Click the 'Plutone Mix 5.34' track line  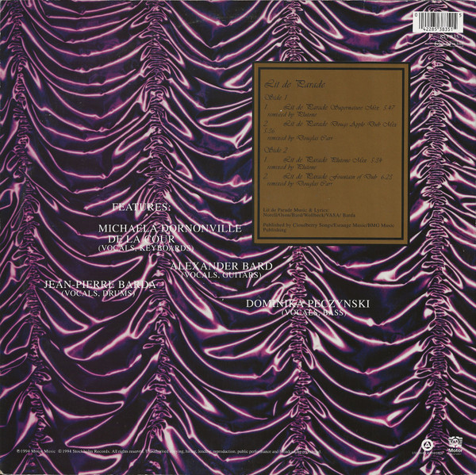(323, 160)
